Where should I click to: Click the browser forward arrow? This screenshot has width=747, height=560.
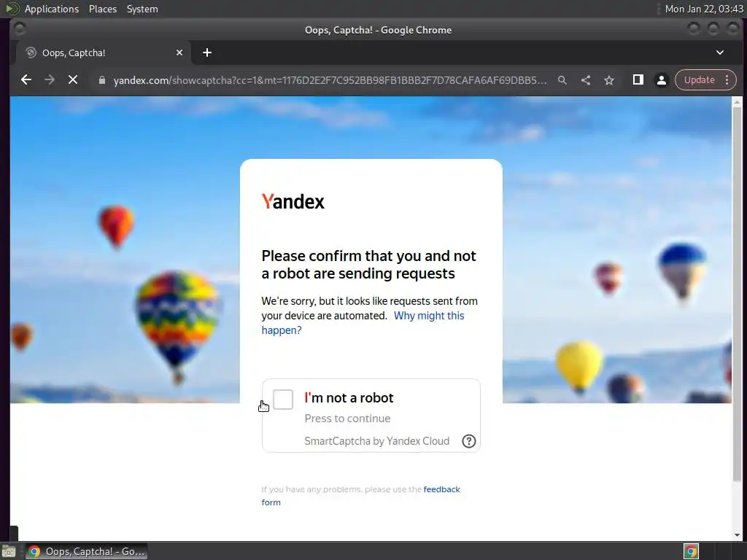(50, 80)
